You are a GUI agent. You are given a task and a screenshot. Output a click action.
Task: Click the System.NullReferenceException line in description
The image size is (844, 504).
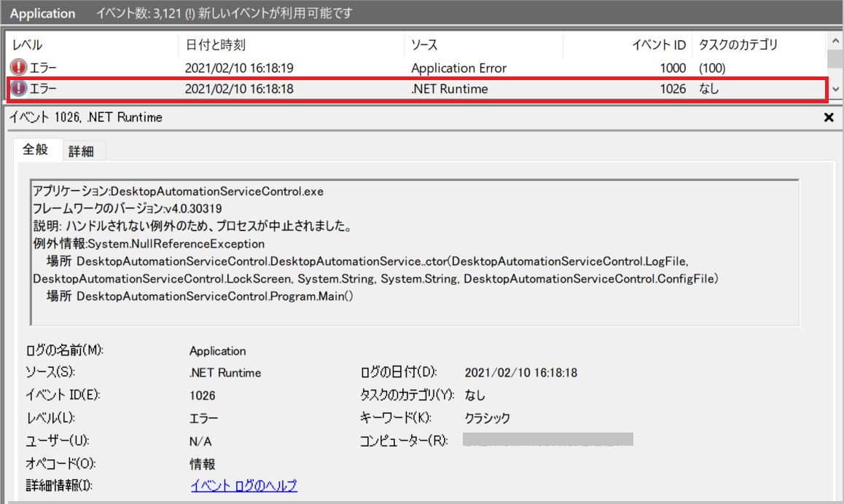tap(149, 244)
